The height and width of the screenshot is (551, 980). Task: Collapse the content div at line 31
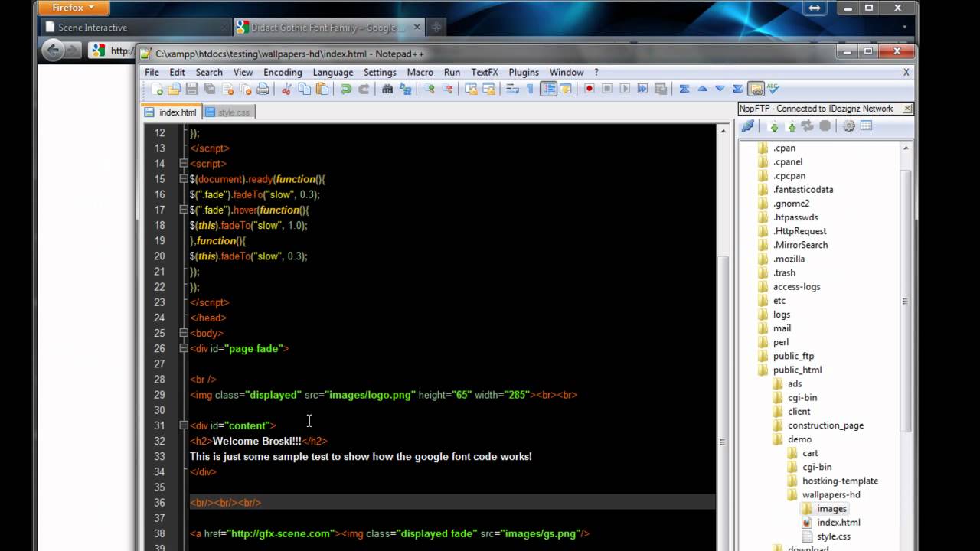(184, 425)
